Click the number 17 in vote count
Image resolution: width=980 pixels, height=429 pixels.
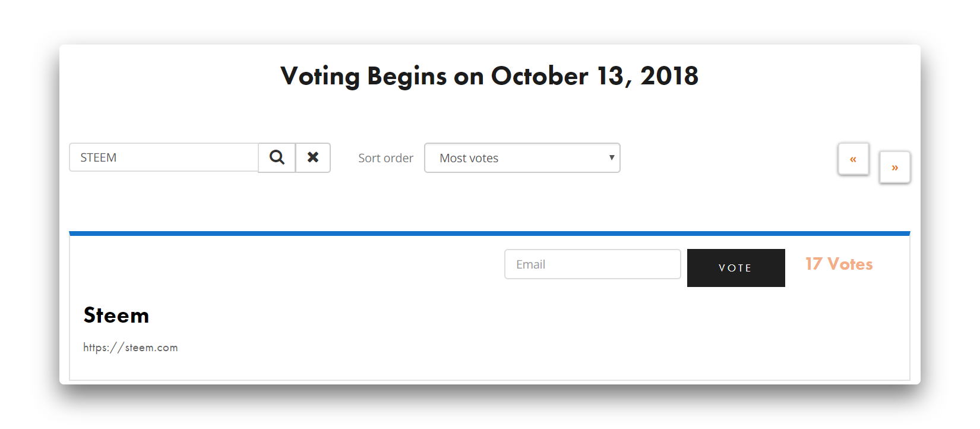coord(814,264)
